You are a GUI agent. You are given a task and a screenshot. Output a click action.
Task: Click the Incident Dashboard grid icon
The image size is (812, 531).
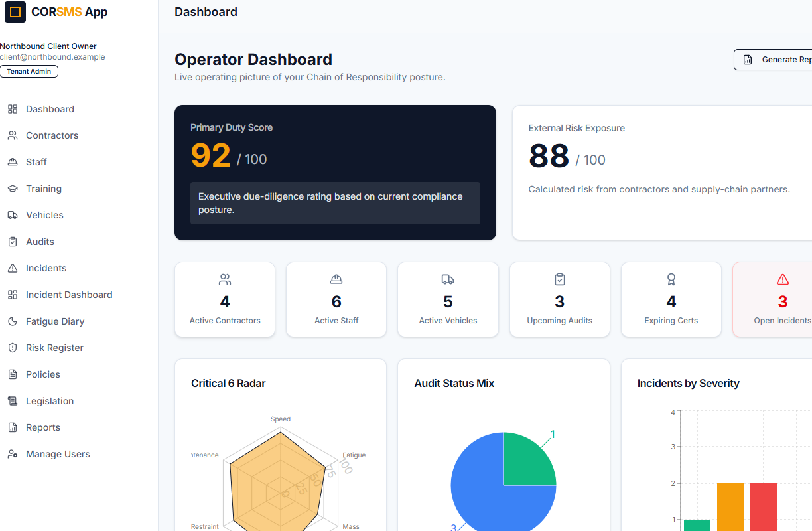tap(13, 295)
